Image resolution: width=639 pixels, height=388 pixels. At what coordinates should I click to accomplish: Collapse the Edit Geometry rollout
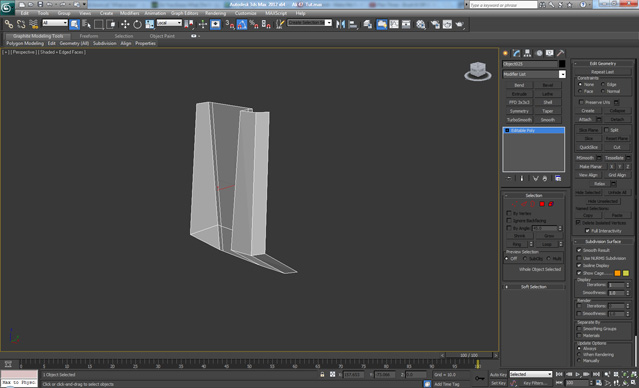pos(603,64)
